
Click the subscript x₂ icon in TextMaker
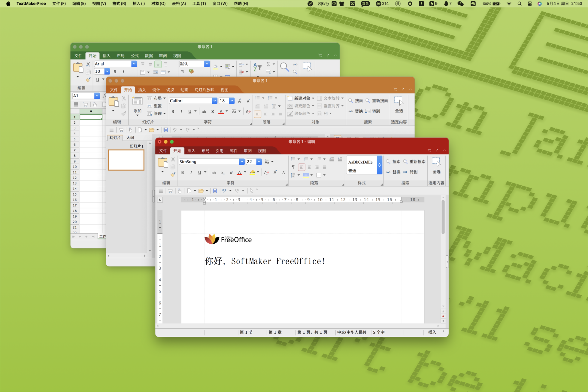click(x=223, y=173)
